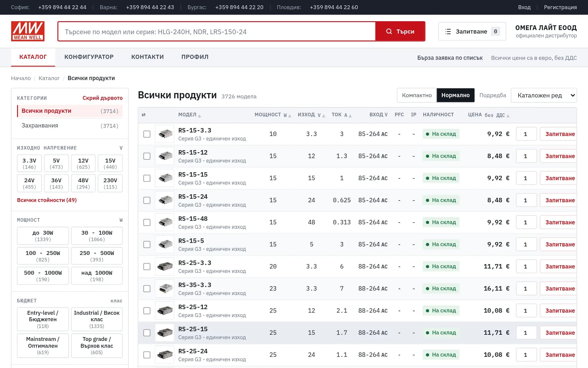Select the Захранвания category
Screen dimensions: 588x368
70,126
